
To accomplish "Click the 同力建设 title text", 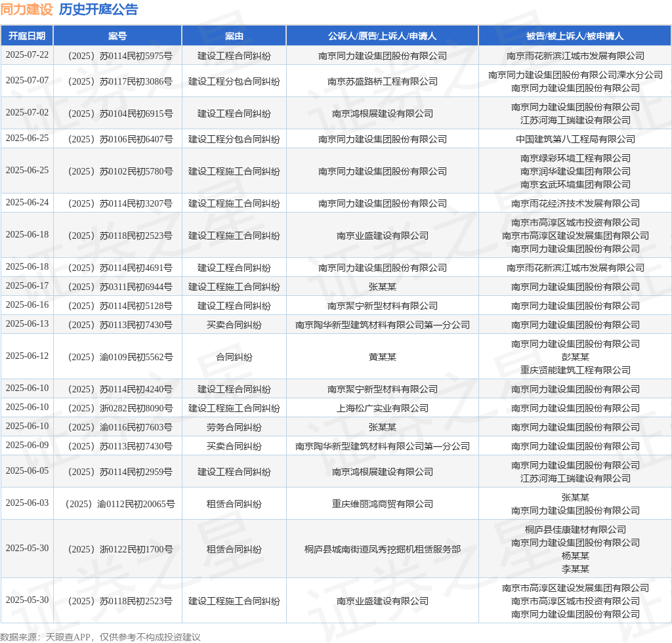I will [x=26, y=9].
